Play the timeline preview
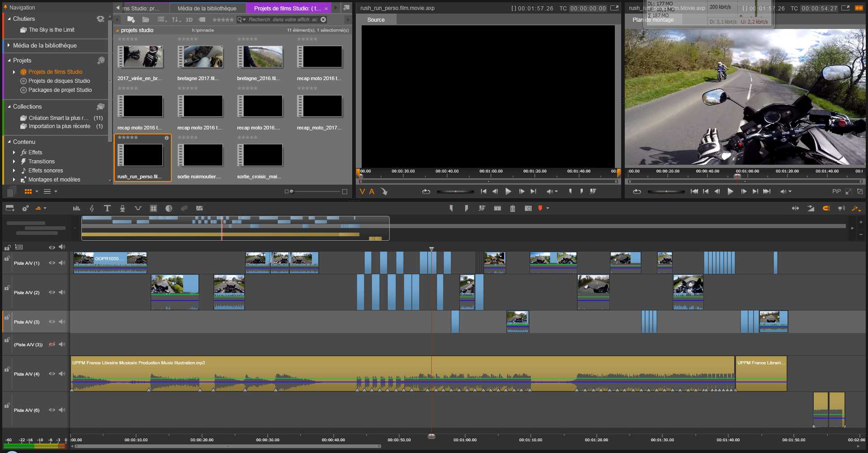 click(730, 191)
